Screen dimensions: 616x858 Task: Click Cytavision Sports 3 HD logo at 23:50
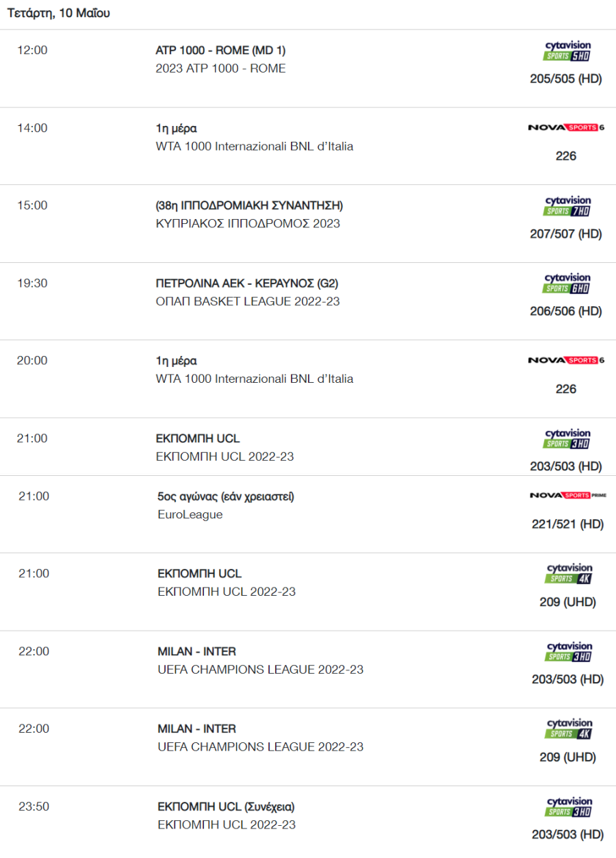point(569,807)
